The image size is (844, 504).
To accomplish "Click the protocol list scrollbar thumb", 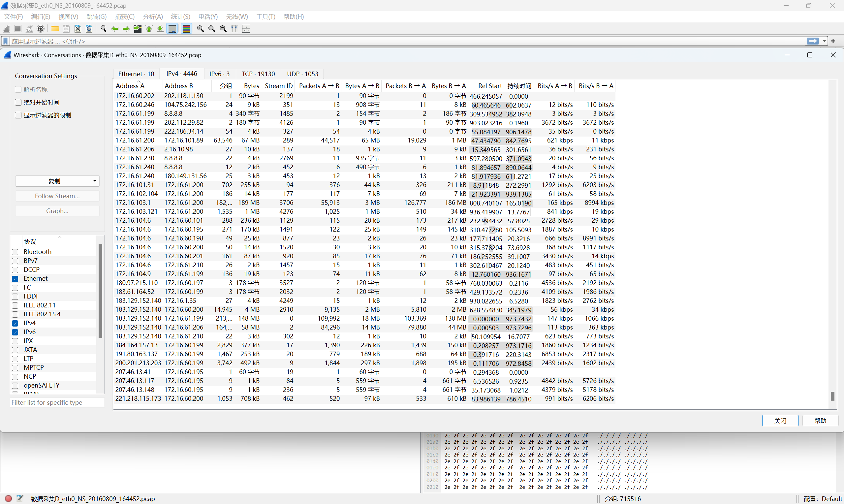I will pyautogui.click(x=100, y=291).
